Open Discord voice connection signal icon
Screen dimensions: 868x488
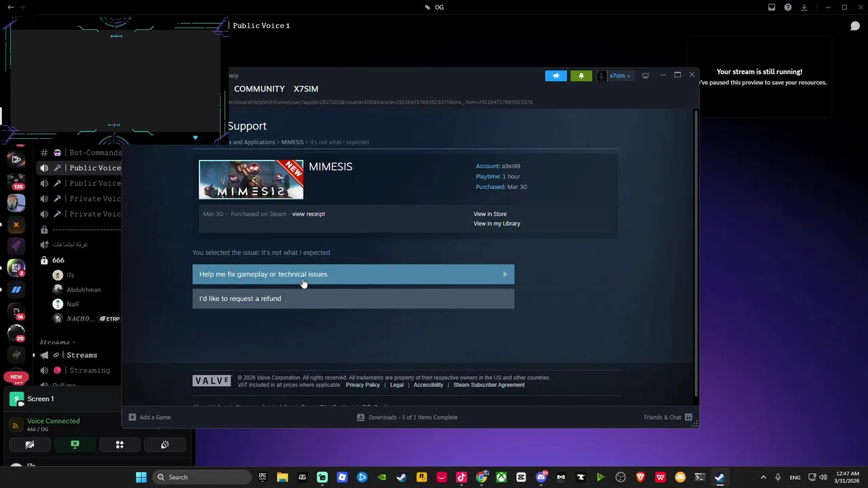click(16, 426)
